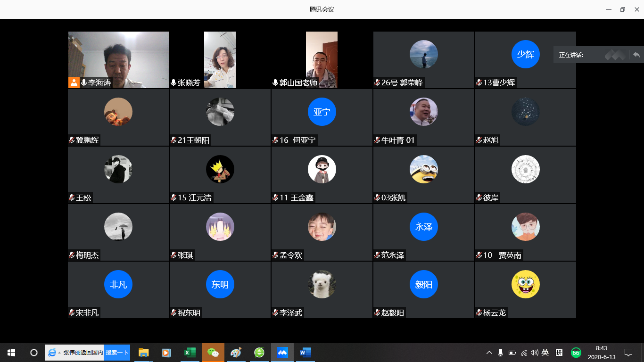The height and width of the screenshot is (362, 644).
Task: Open the green browser icon in taskbar
Action: [259, 353]
